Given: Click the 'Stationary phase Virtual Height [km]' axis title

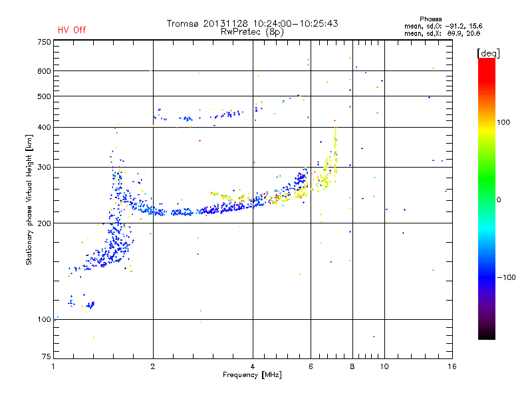Looking at the screenshot, I should click(x=29, y=199).
